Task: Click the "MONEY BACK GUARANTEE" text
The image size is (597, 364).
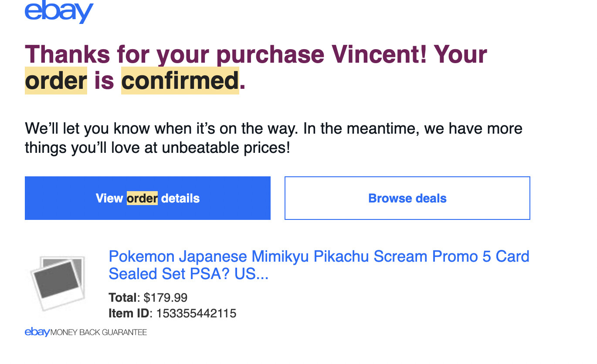Action: pos(99,333)
